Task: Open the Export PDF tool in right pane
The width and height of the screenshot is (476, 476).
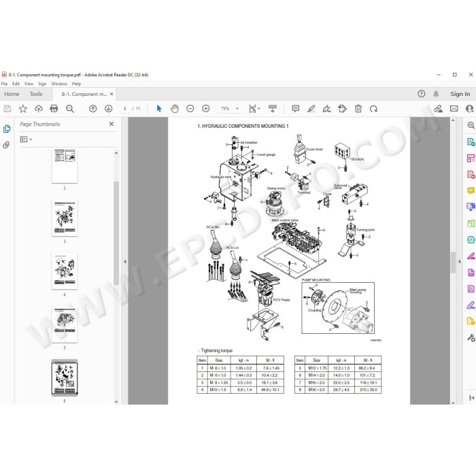Action: click(x=471, y=141)
